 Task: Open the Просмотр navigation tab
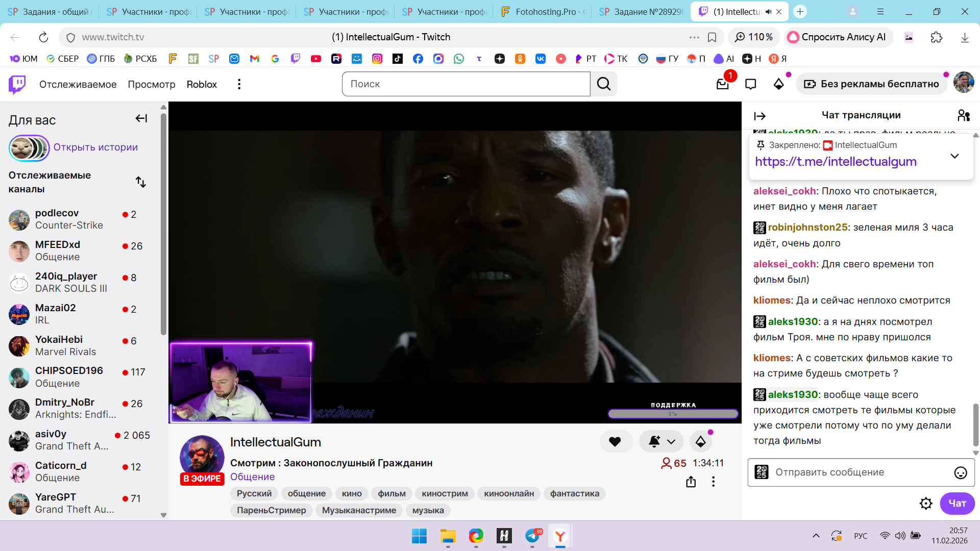tap(151, 84)
